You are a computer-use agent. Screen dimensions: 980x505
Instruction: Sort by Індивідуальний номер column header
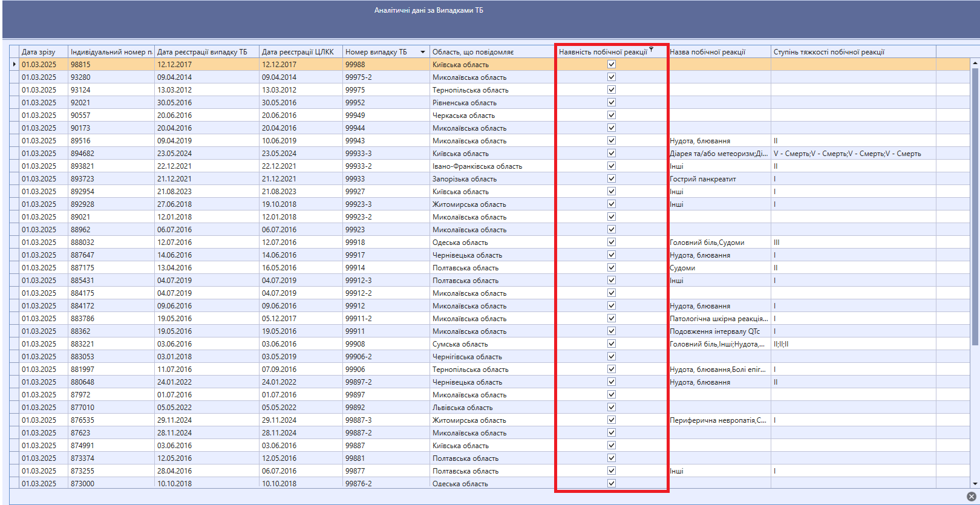pos(111,52)
